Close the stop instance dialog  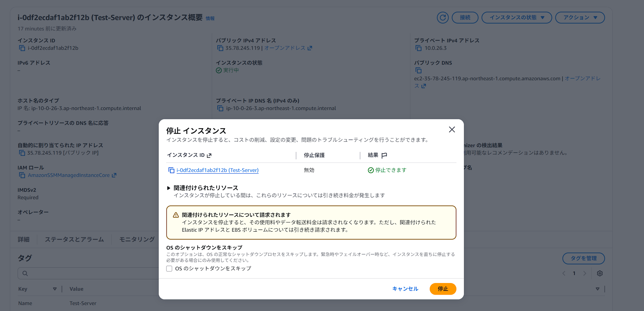[x=452, y=129]
